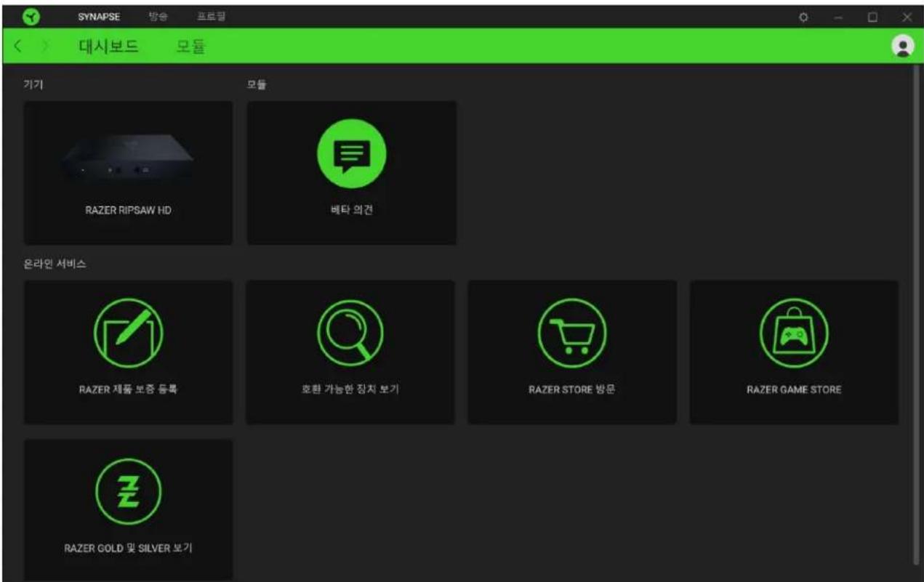Image resolution: width=924 pixels, height=582 pixels.
Task: Open the Razer Store shopping cart icon
Action: (x=572, y=333)
